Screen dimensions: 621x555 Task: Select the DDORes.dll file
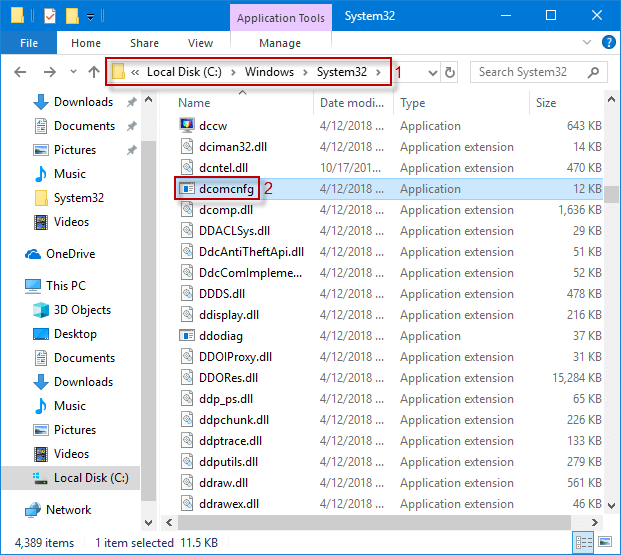click(229, 378)
